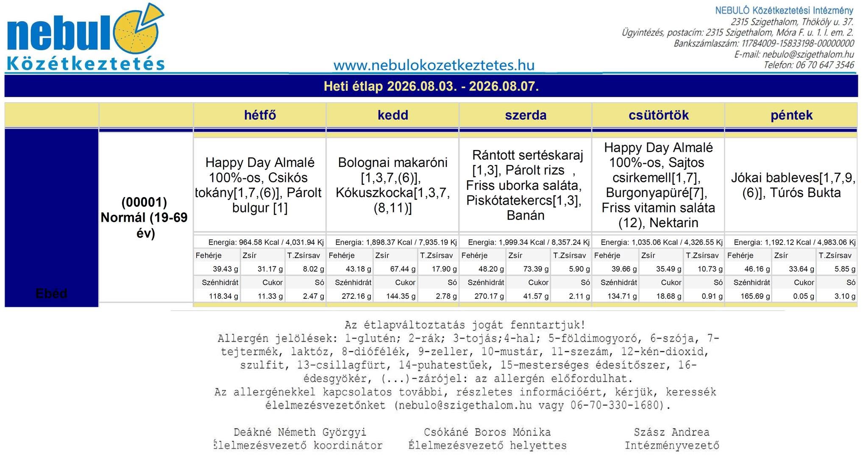Click the 0.91 g Só value
Image resolution: width=868 pixels, height=476 pixels.
coord(712,296)
